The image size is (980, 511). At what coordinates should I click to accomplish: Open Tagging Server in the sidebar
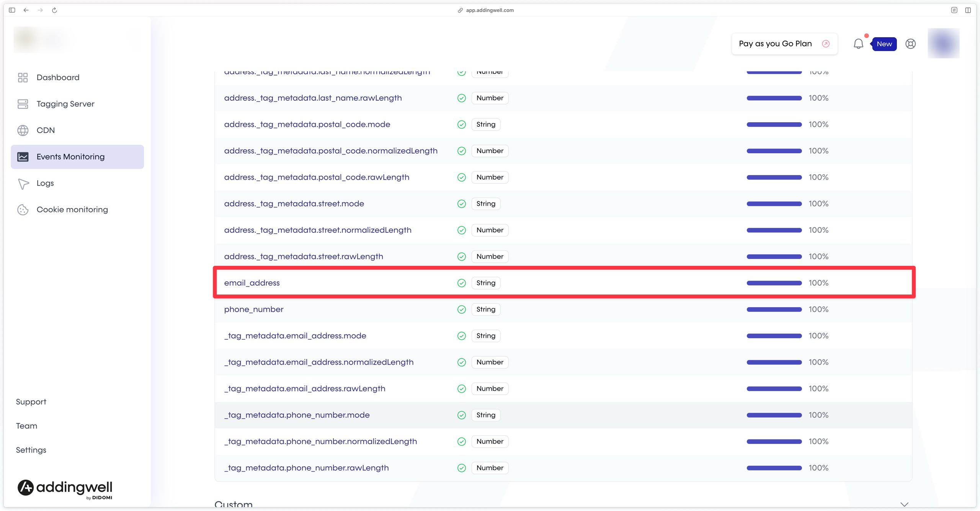[77, 104]
